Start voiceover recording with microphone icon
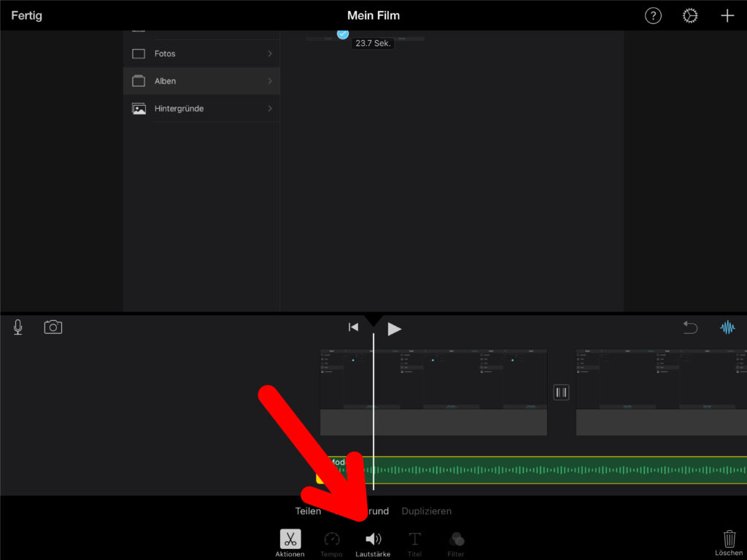The width and height of the screenshot is (747, 560). [18, 327]
